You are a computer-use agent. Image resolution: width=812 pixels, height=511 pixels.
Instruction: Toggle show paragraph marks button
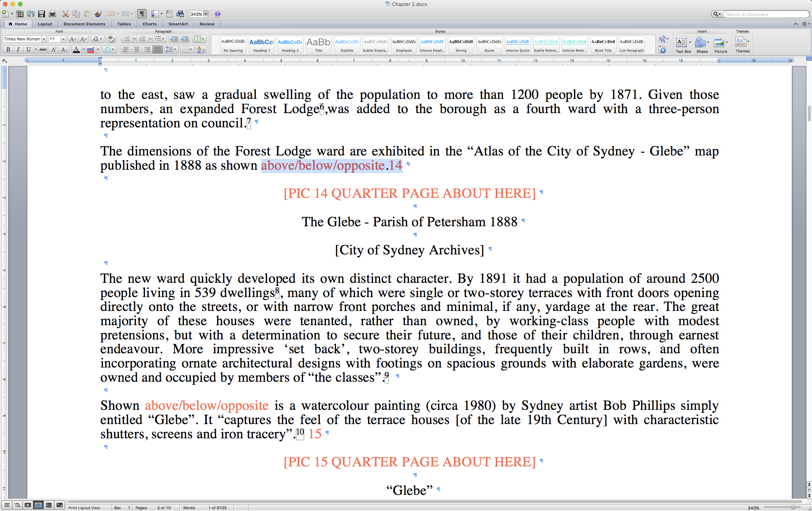(x=142, y=14)
